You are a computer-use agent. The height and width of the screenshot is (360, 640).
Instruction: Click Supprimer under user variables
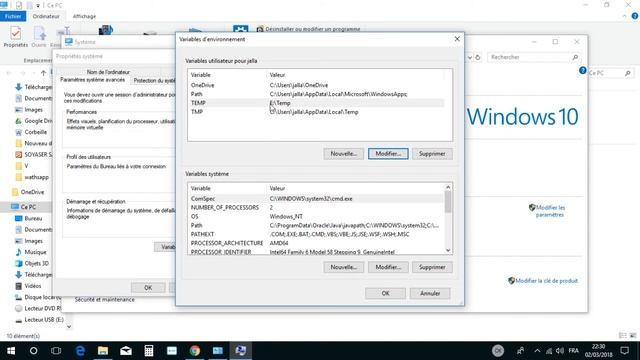pyautogui.click(x=432, y=154)
